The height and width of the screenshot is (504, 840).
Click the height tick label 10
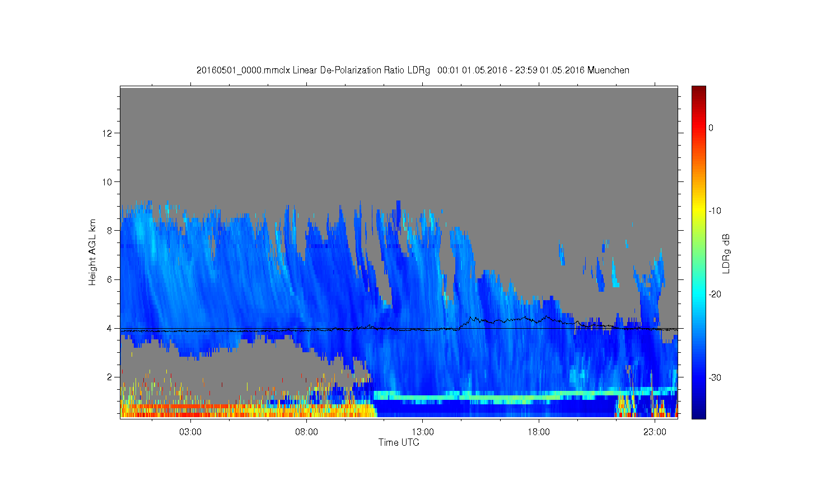coord(108,182)
